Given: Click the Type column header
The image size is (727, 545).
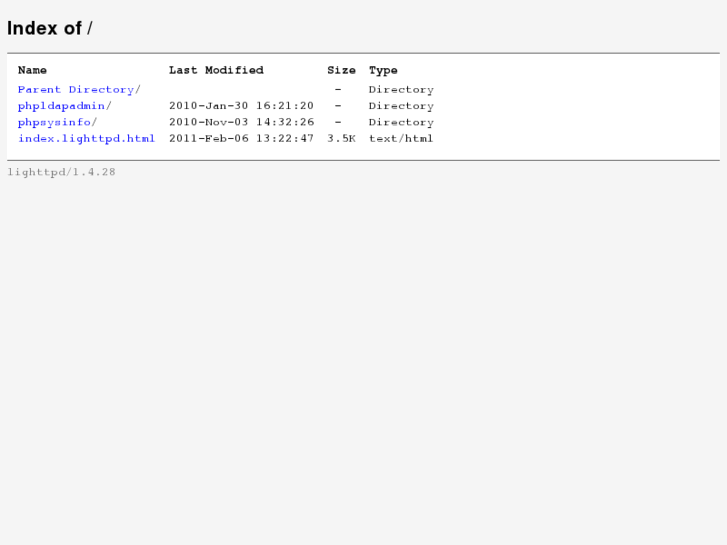Looking at the screenshot, I should [x=383, y=70].
